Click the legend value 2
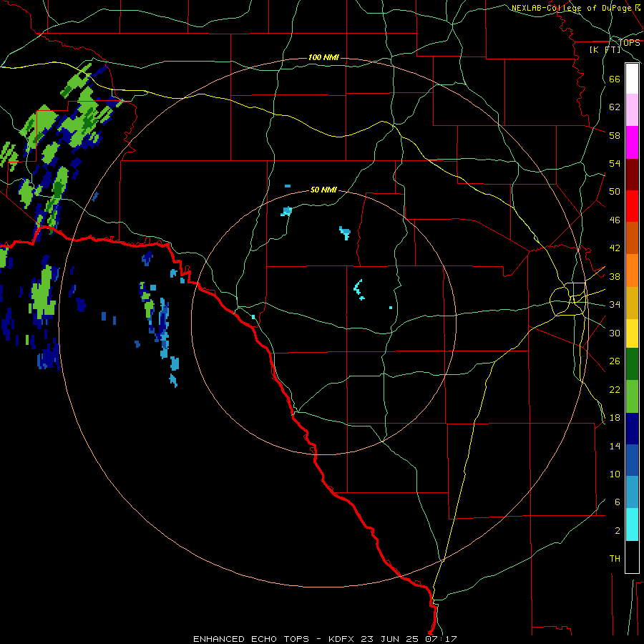644x644 pixels. coord(617,531)
